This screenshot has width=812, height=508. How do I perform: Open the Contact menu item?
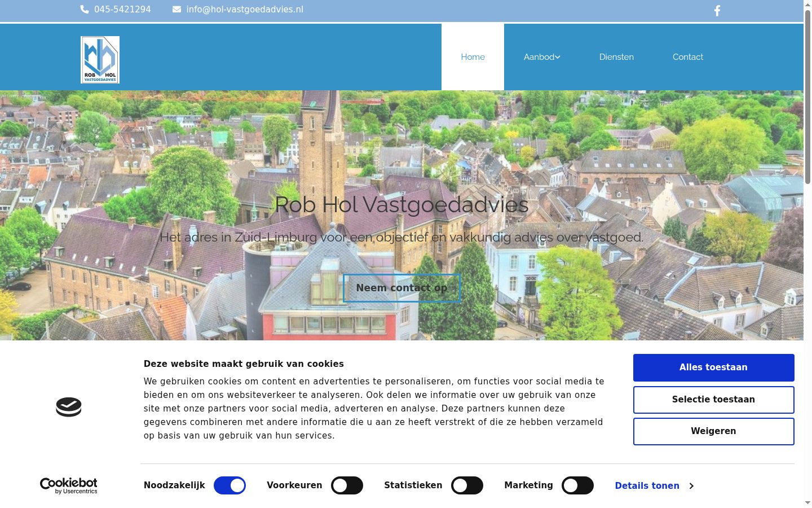tap(688, 57)
